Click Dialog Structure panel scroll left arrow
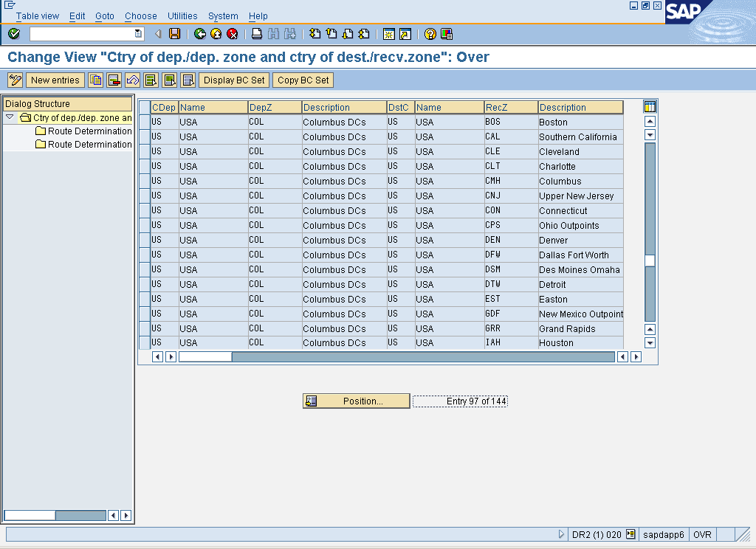Viewport: 756px width, 549px height. [x=113, y=515]
